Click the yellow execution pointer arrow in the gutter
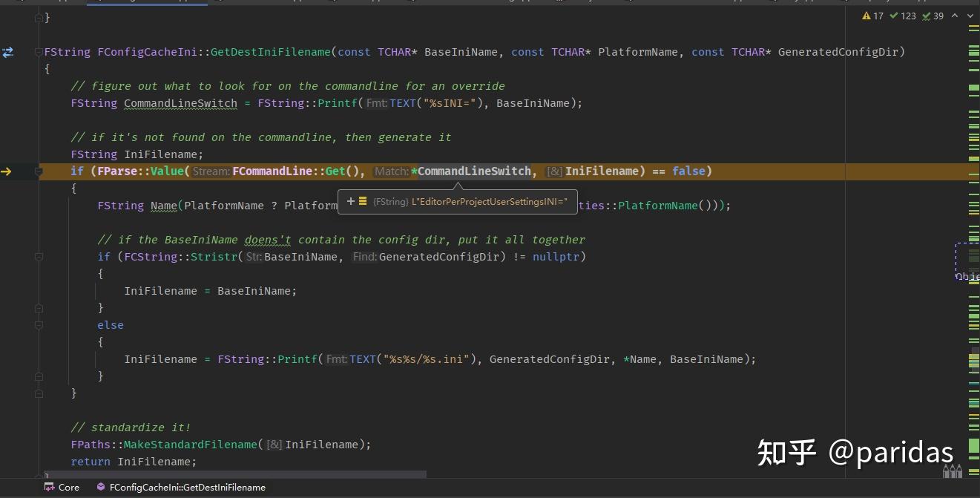This screenshot has height=498, width=980. 6,171
